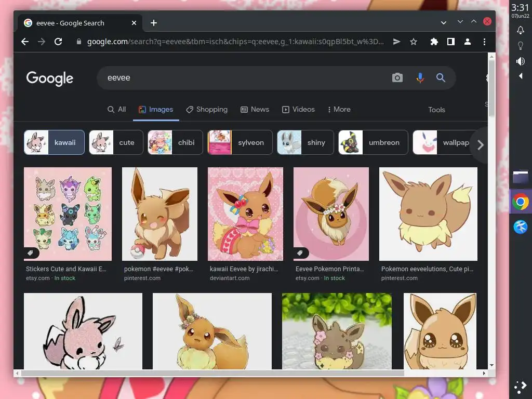The image size is (532, 399).
Task: Switch to the Shopping tab
Action: tap(207, 110)
